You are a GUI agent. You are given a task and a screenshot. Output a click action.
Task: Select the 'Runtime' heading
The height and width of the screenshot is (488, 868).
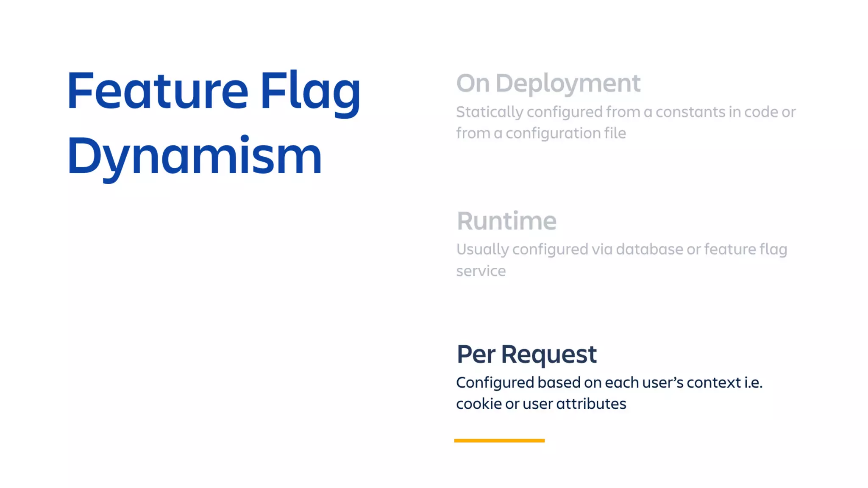[x=506, y=221]
